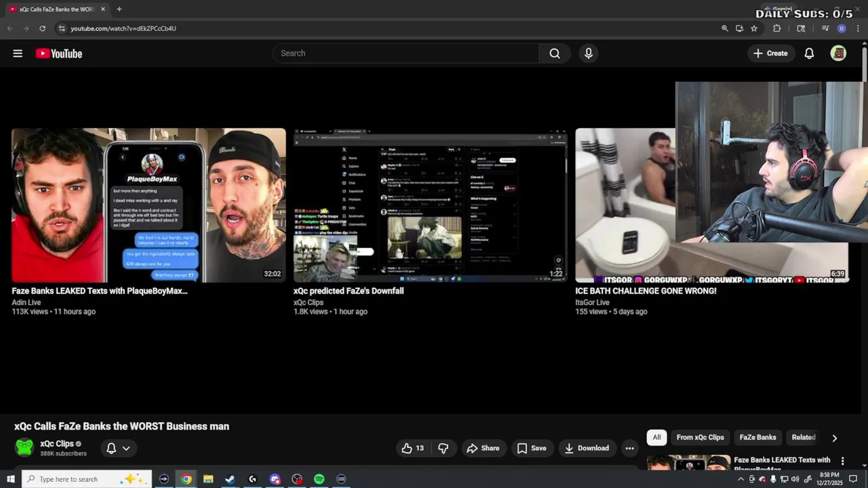Open Chrome icon in the taskbar
Viewport: 868px width, 488px height.
coord(186,479)
